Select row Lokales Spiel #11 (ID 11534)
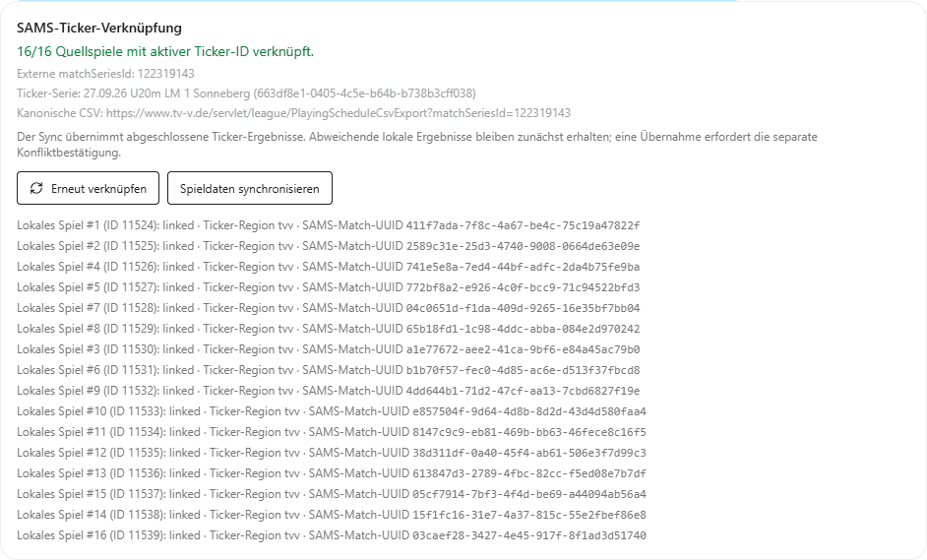Screen dimensions: 927x560 (331, 432)
